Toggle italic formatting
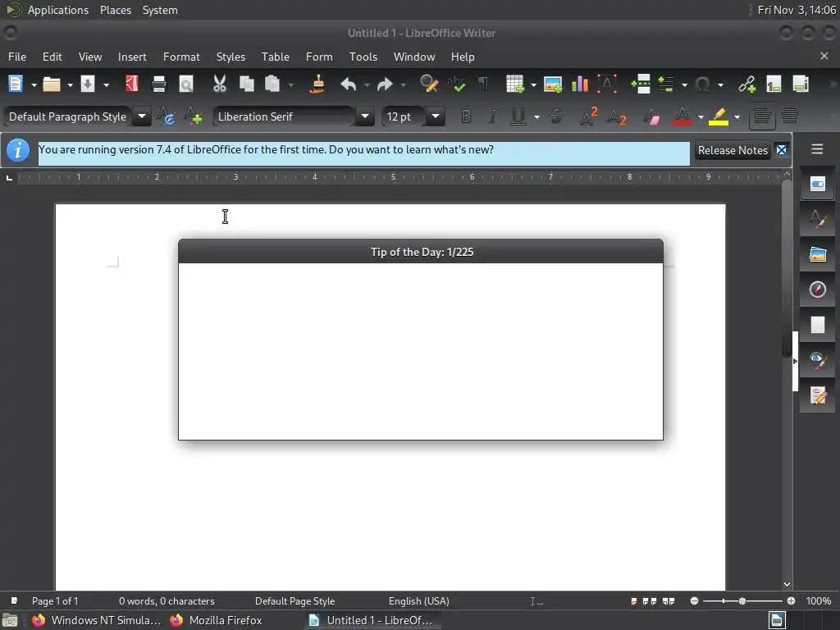 pos(492,116)
